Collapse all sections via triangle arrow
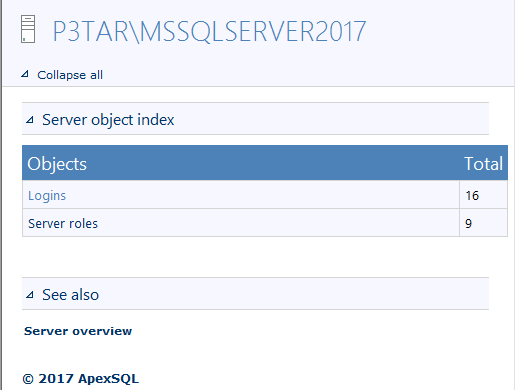Image resolution: width=516 pixels, height=390 pixels. coord(25,74)
